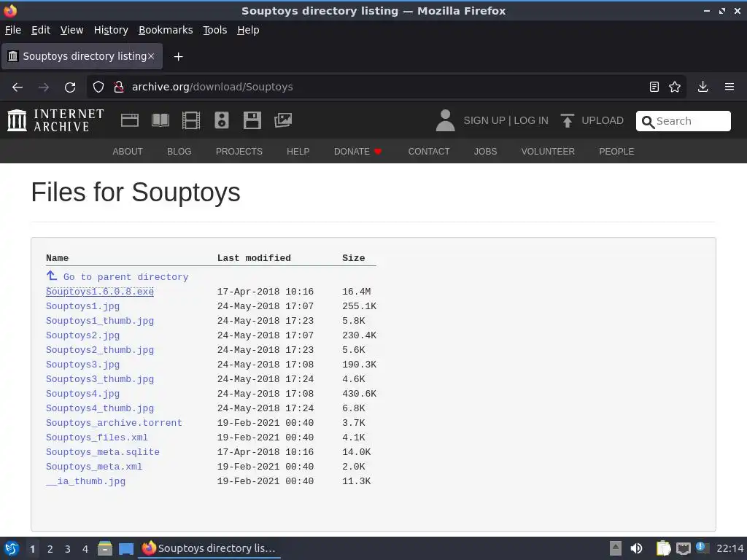
Task: Open the taskbar start menu icon
Action: [x=12, y=548]
